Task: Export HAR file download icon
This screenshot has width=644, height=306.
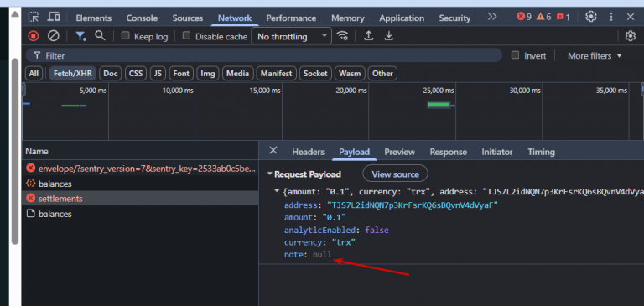Action: coord(388,36)
